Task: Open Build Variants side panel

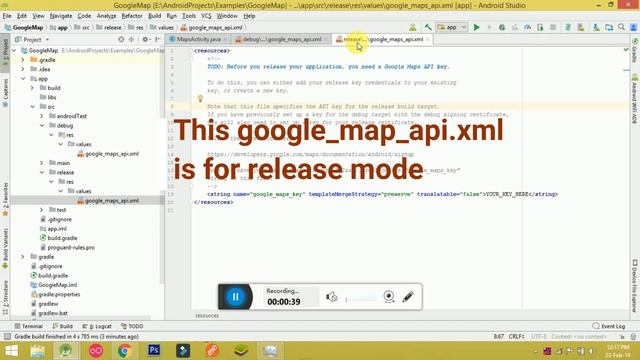Action: pos(5,248)
